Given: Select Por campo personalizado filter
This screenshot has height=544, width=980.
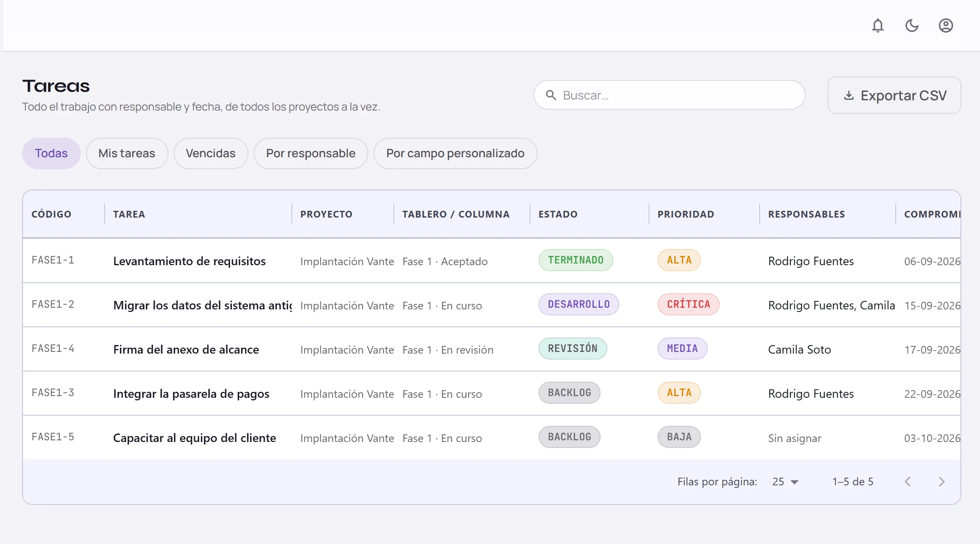Looking at the screenshot, I should [x=455, y=153].
